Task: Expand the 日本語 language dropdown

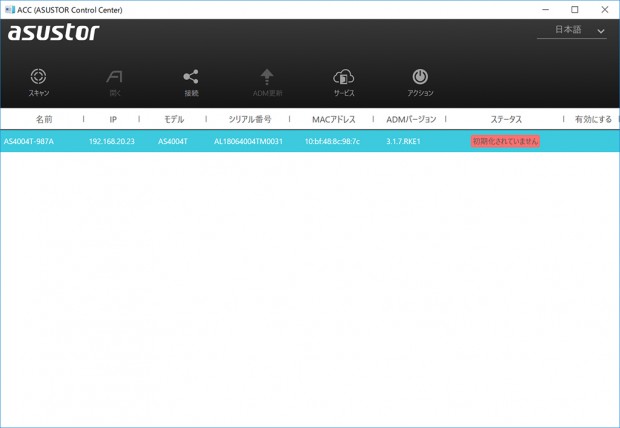Action: 571,30
